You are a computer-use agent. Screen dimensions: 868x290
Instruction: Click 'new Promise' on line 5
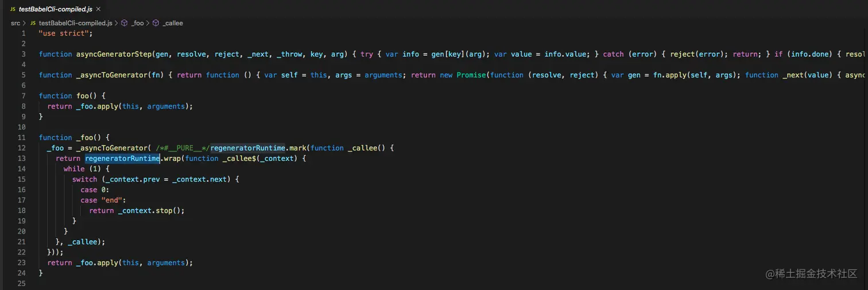point(463,75)
